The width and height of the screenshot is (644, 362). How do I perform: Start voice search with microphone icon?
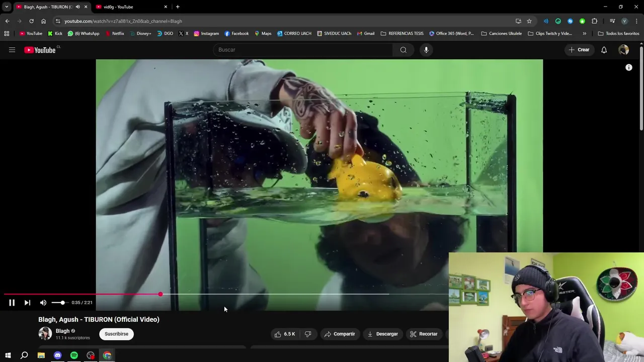(426, 50)
